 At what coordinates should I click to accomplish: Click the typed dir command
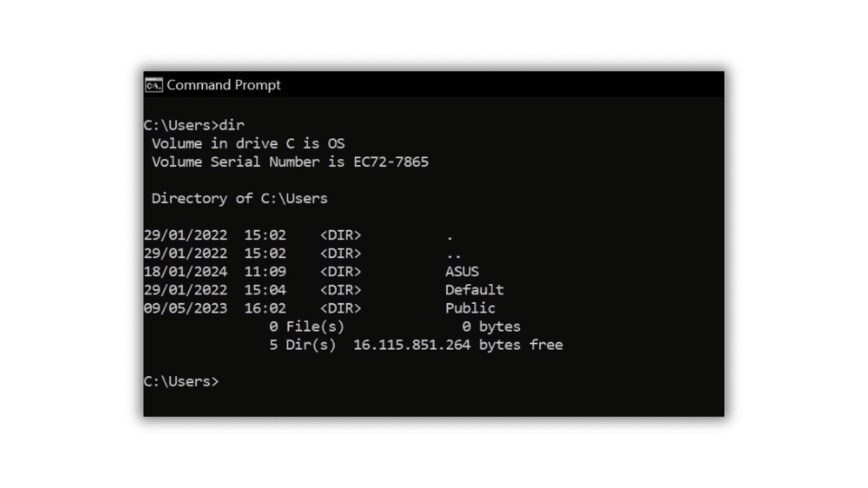tap(231, 126)
